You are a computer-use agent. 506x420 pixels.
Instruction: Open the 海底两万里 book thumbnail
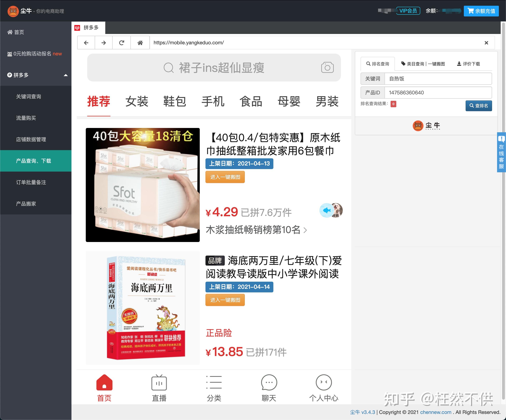tap(143, 308)
